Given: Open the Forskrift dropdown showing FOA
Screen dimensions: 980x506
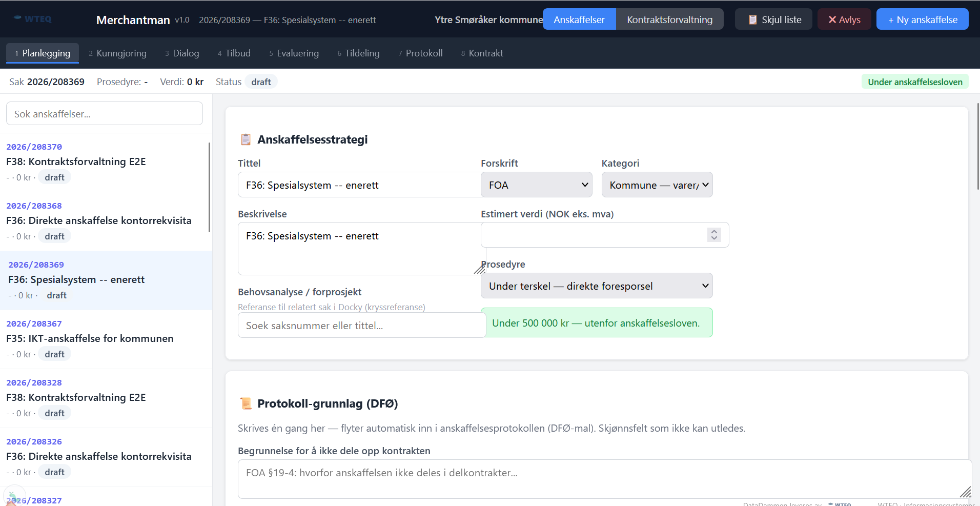Looking at the screenshot, I should (536, 185).
